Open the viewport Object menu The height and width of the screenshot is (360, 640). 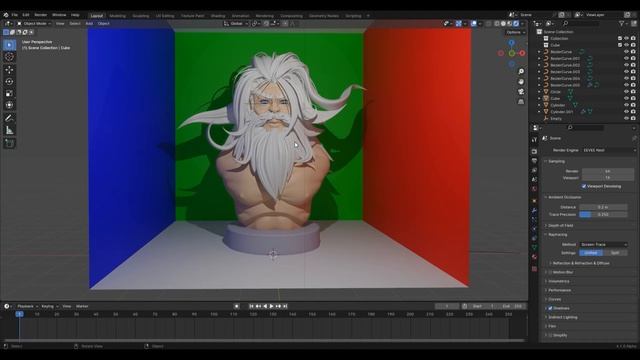click(103, 24)
